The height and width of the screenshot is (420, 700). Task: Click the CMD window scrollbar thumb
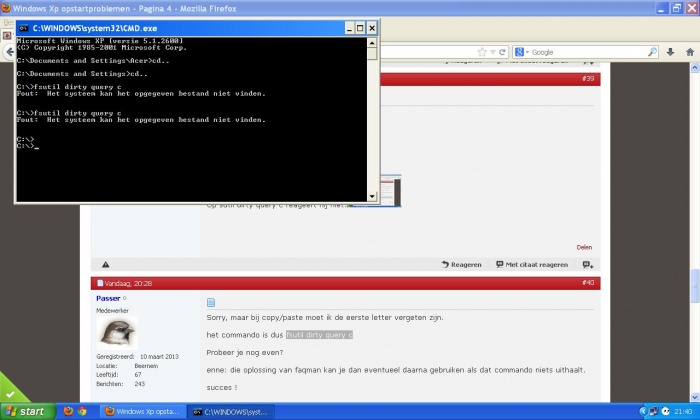coord(372,54)
